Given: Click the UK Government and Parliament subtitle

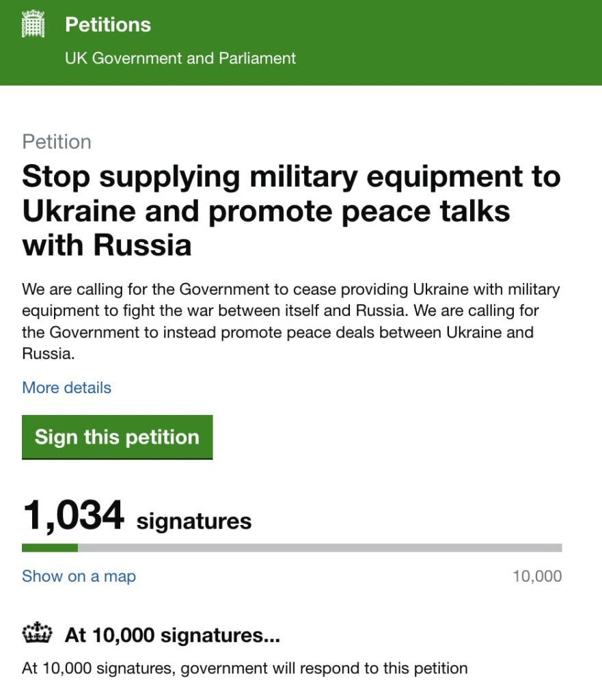Looking at the screenshot, I should click(180, 58).
